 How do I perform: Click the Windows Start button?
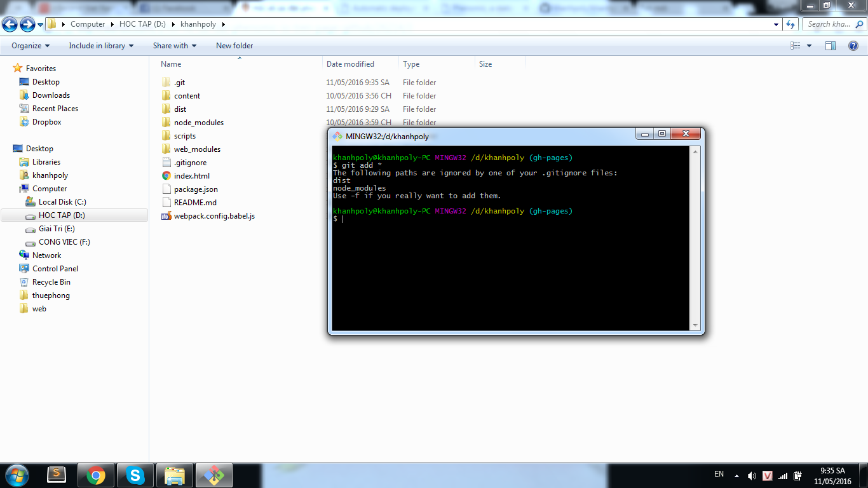(17, 475)
